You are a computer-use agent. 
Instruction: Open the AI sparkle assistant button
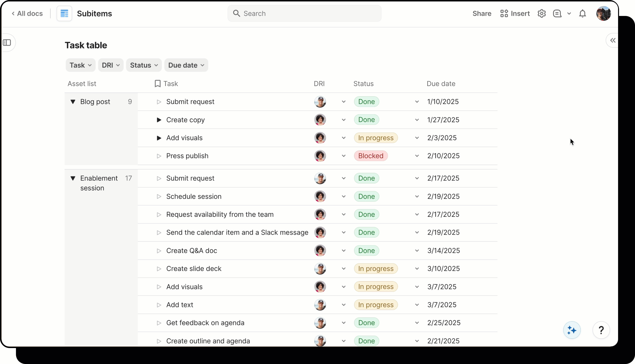click(572, 330)
